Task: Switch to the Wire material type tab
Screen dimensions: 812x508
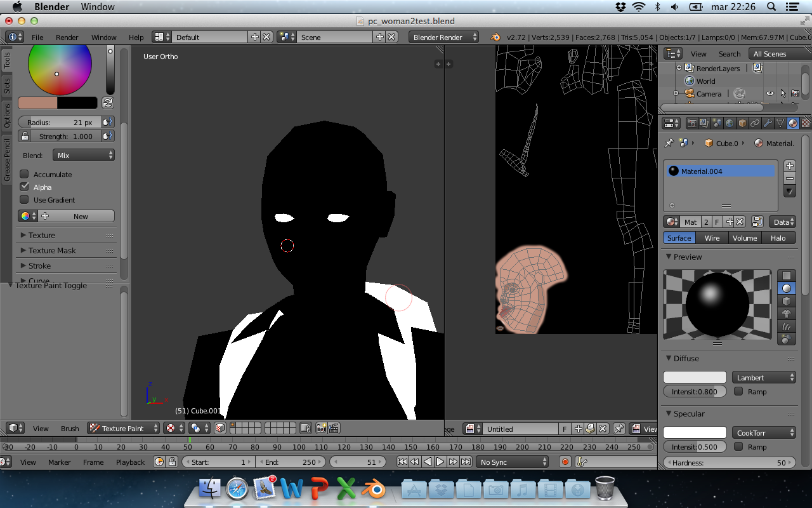Action: pos(712,238)
